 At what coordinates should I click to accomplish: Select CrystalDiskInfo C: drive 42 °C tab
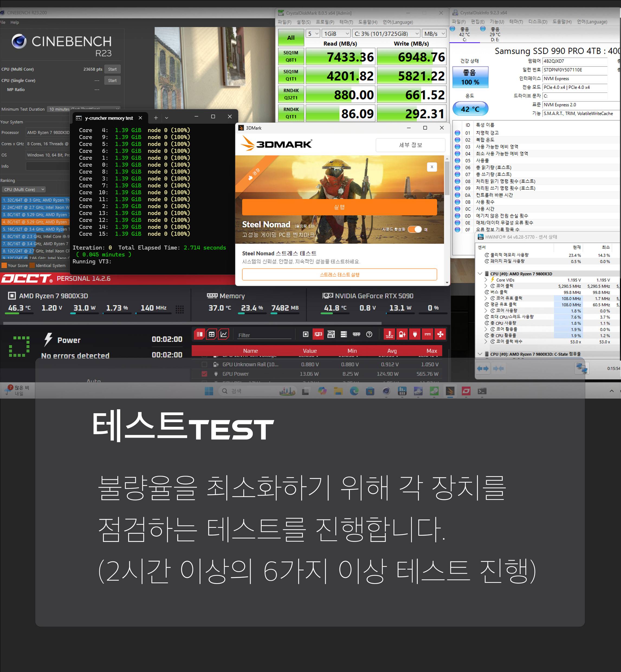click(464, 34)
